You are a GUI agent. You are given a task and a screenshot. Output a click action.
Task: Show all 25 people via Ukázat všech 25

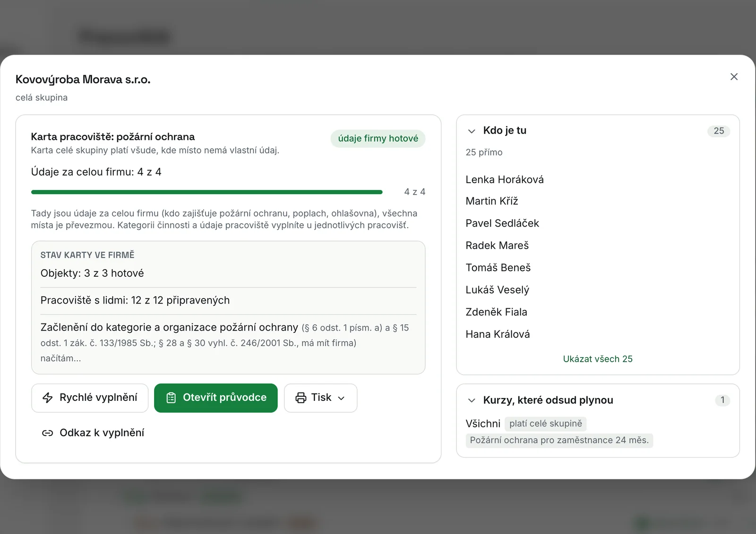click(598, 359)
